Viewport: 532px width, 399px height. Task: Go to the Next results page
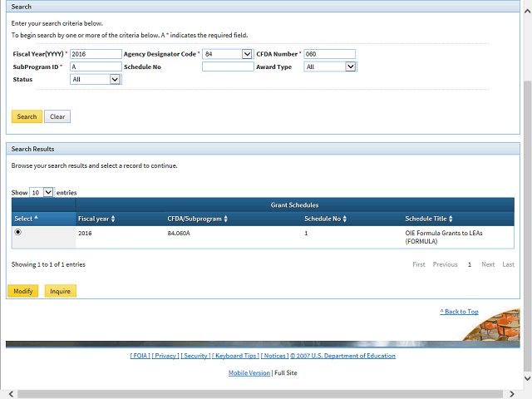488,264
